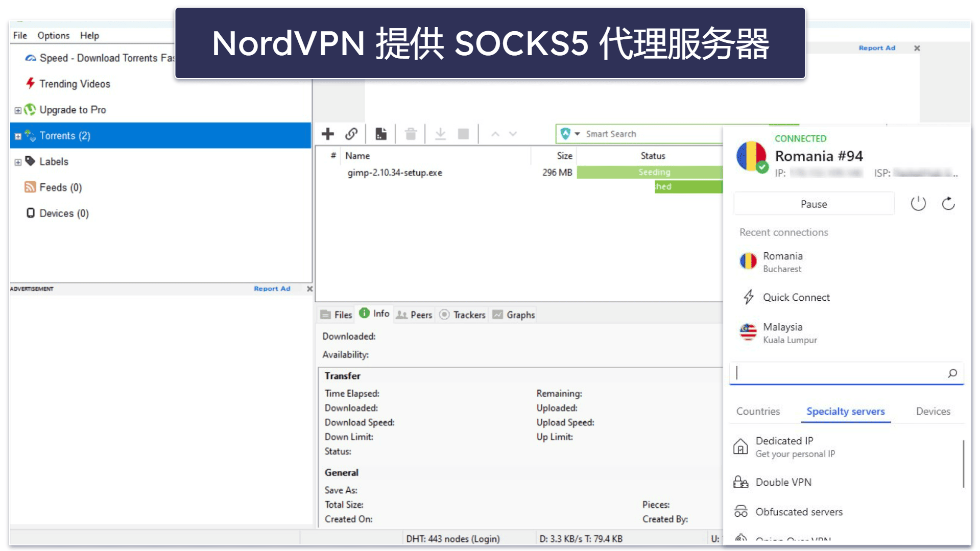Viewport: 980px width, 551px height.
Task: Switch to the Info tab
Action: pyautogui.click(x=374, y=314)
